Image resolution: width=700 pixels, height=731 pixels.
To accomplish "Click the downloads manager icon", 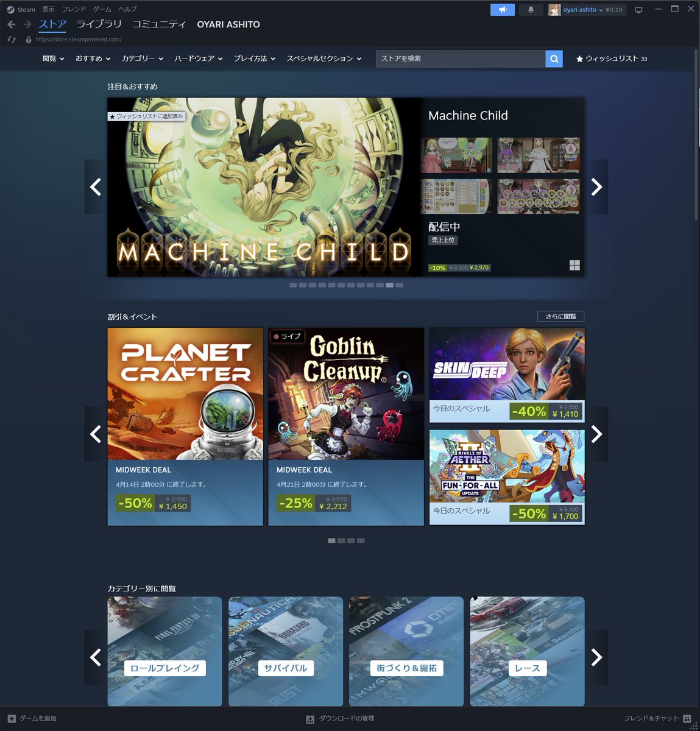I will click(310, 719).
